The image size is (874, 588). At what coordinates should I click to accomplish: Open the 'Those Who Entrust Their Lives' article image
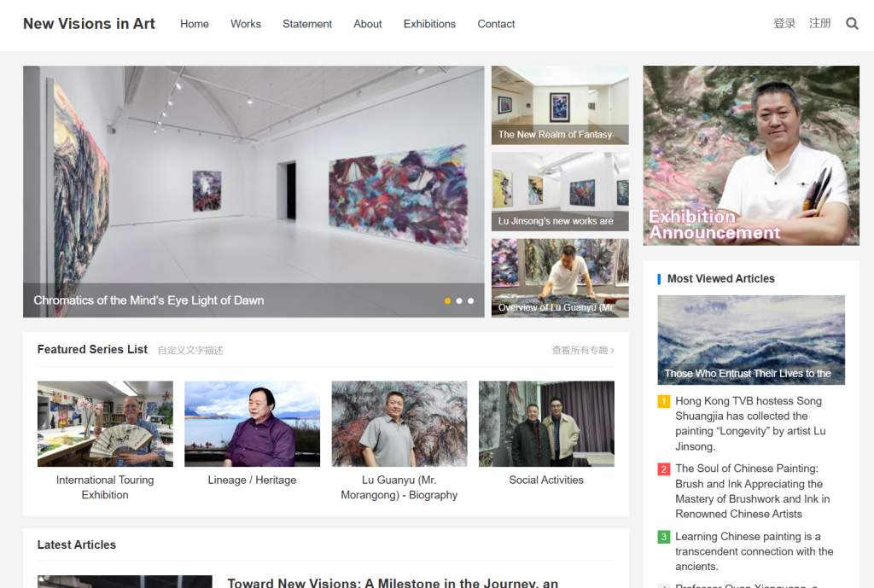tap(751, 340)
